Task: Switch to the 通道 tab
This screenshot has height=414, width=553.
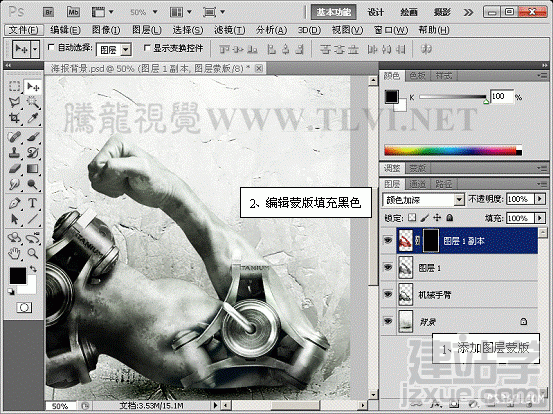Action: pyautogui.click(x=418, y=183)
